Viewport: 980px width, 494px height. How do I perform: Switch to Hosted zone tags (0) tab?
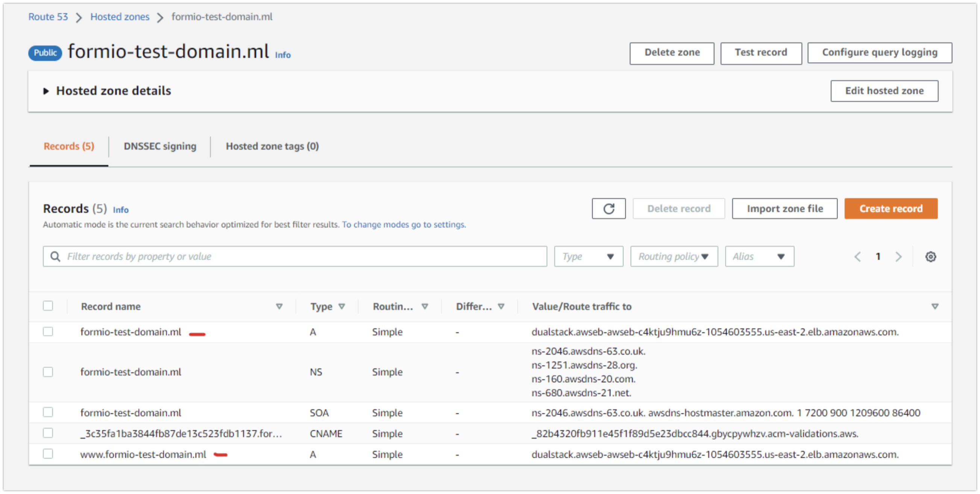272,146
